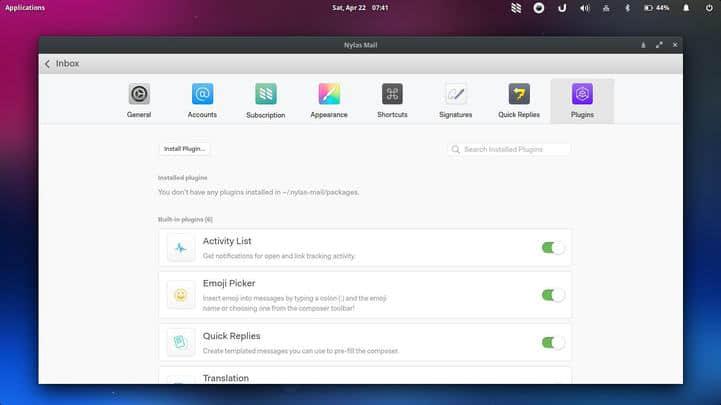The height and width of the screenshot is (405, 721).
Task: Open the Accounts preferences icon
Action: 202,94
